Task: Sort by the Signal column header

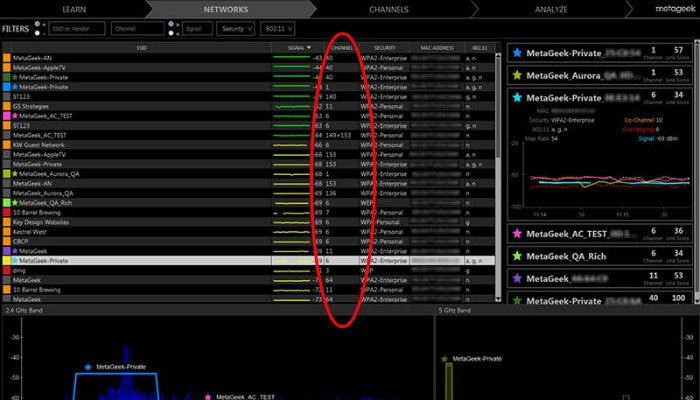Action: click(x=297, y=47)
